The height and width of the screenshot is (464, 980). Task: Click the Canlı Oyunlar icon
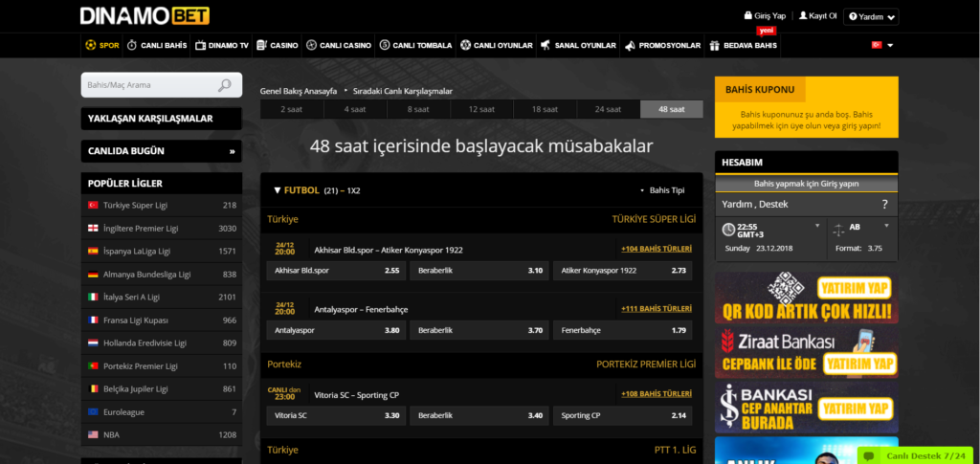click(465, 46)
